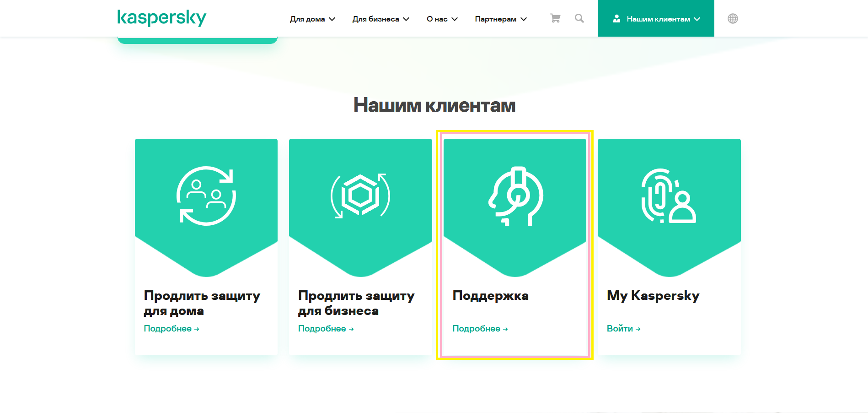Follow «Подробнее» under «Продлить защиту для дома»
868x413 pixels.
click(171, 329)
